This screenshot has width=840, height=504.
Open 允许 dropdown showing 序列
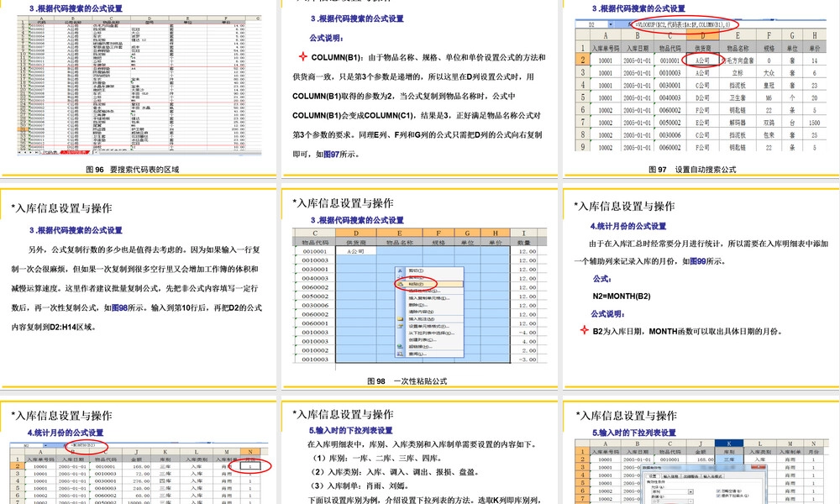point(690,491)
